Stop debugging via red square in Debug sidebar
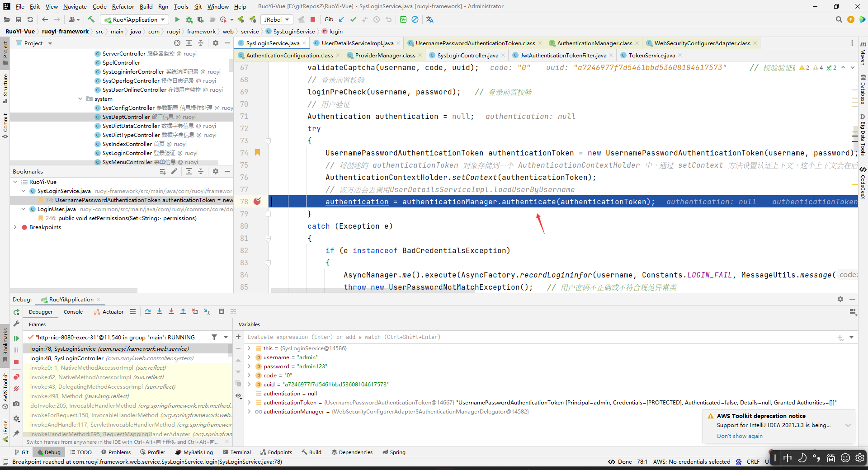Image resolution: width=868 pixels, height=470 pixels. point(16,362)
